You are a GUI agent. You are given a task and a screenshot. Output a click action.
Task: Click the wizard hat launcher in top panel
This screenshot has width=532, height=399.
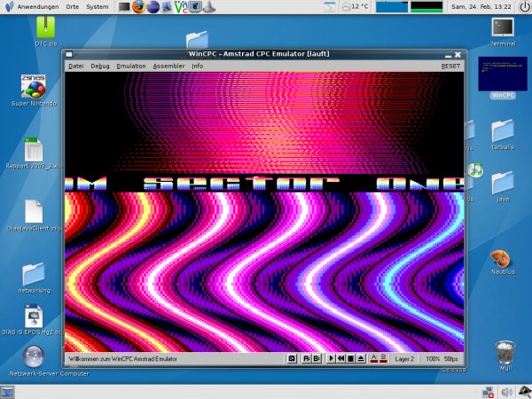[209, 7]
